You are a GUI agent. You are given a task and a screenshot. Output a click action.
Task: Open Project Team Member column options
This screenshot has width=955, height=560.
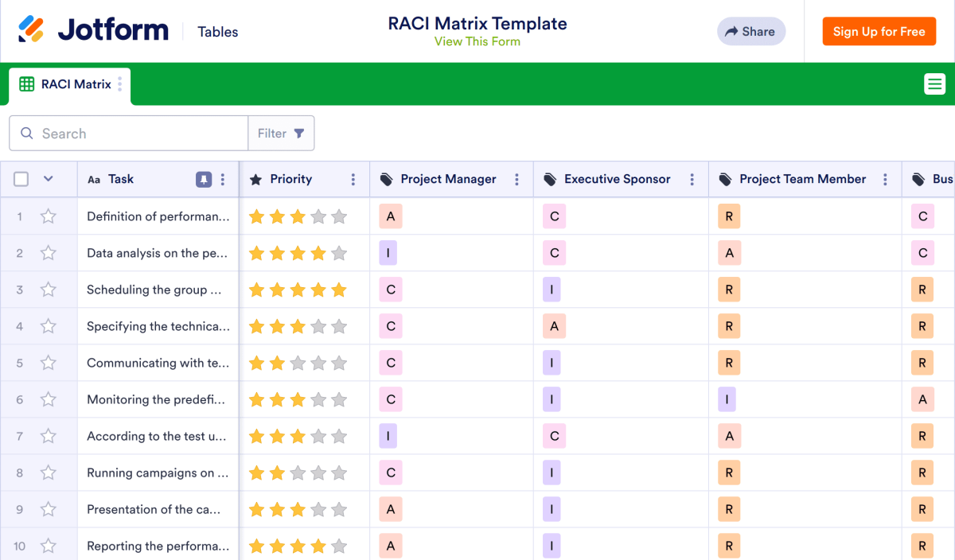885,180
